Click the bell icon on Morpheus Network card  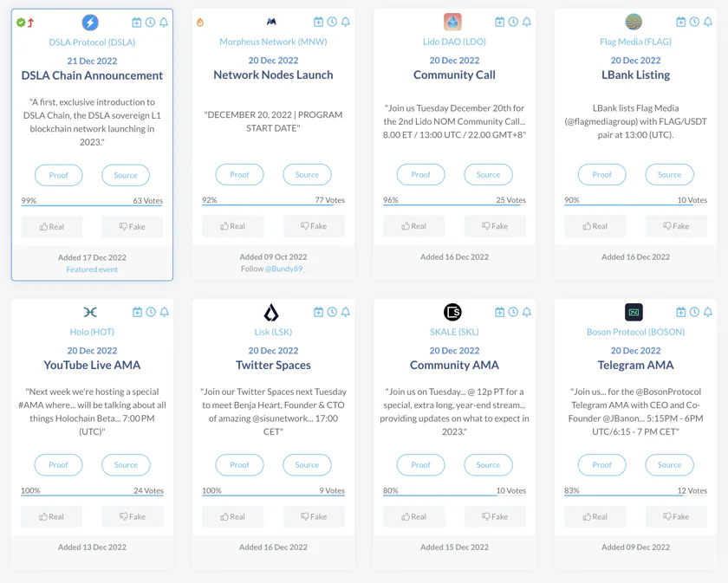click(346, 22)
